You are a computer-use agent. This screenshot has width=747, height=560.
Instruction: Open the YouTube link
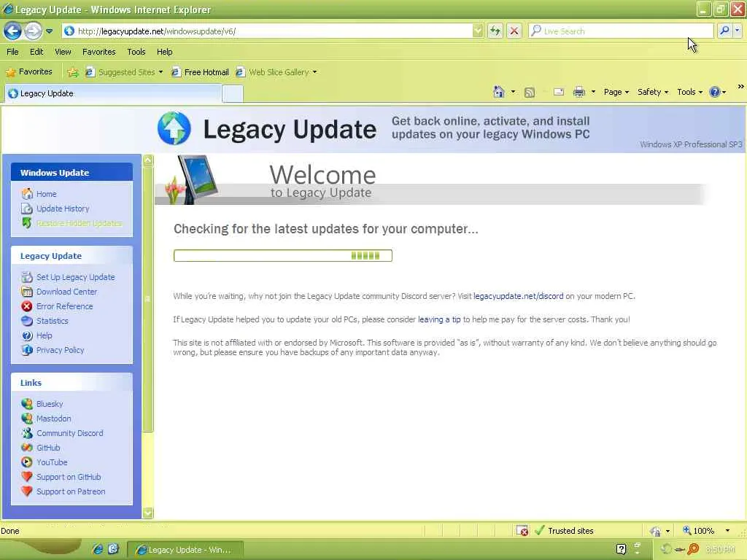pyautogui.click(x=52, y=462)
